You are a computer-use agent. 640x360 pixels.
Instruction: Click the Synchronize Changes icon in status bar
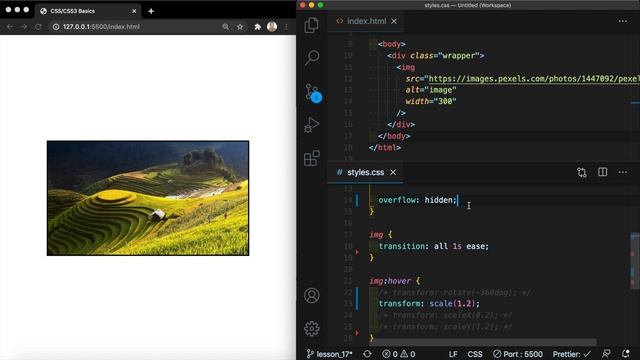click(367, 354)
